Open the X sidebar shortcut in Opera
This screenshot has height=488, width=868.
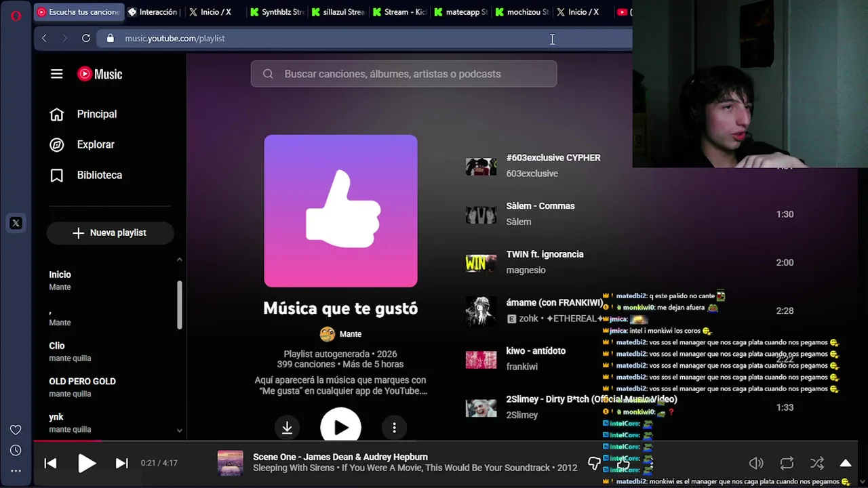[x=16, y=223]
